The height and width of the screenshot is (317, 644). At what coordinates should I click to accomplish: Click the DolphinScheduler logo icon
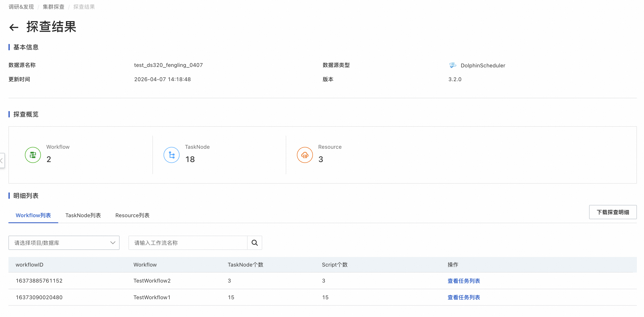[453, 65]
